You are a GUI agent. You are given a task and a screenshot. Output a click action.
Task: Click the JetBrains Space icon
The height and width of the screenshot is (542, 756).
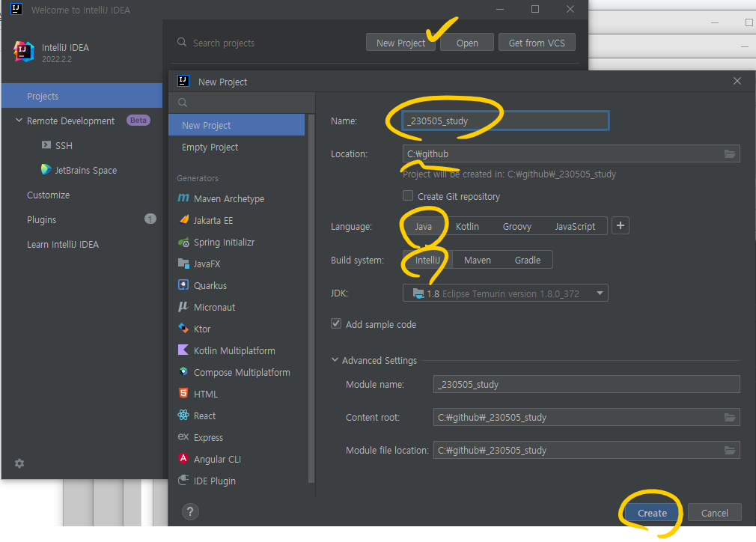(46, 169)
